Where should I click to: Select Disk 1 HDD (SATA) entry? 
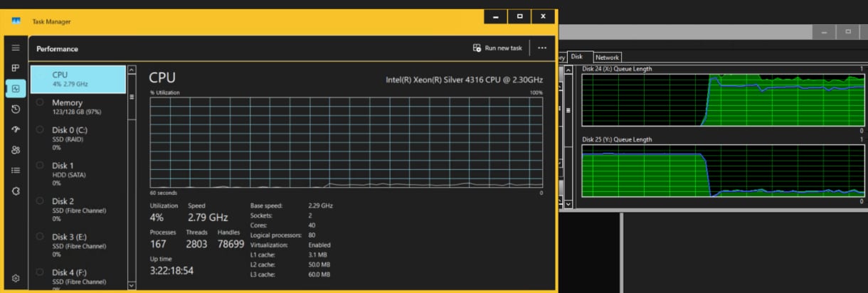click(x=78, y=174)
